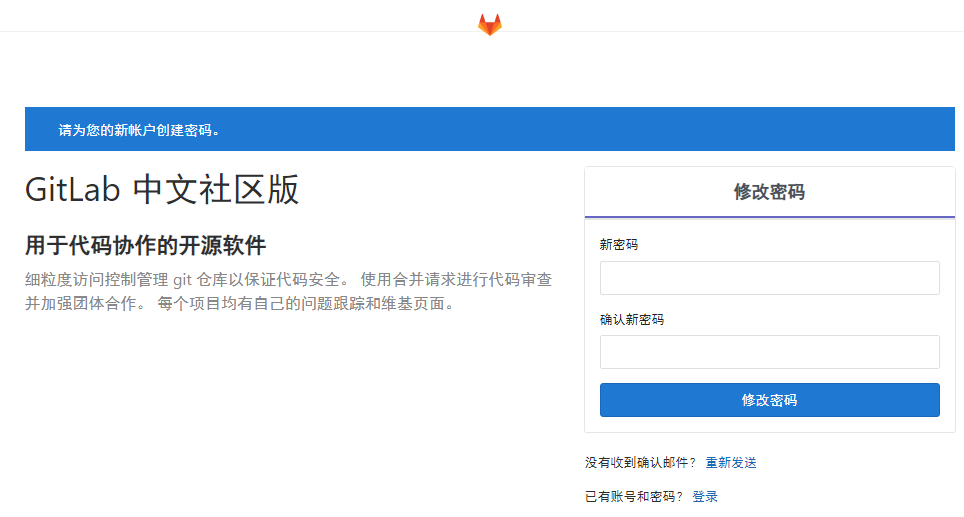The width and height of the screenshot is (964, 517).
Task: Click the blue banner text 请为您的新帐户创建密码
Action: pos(139,130)
